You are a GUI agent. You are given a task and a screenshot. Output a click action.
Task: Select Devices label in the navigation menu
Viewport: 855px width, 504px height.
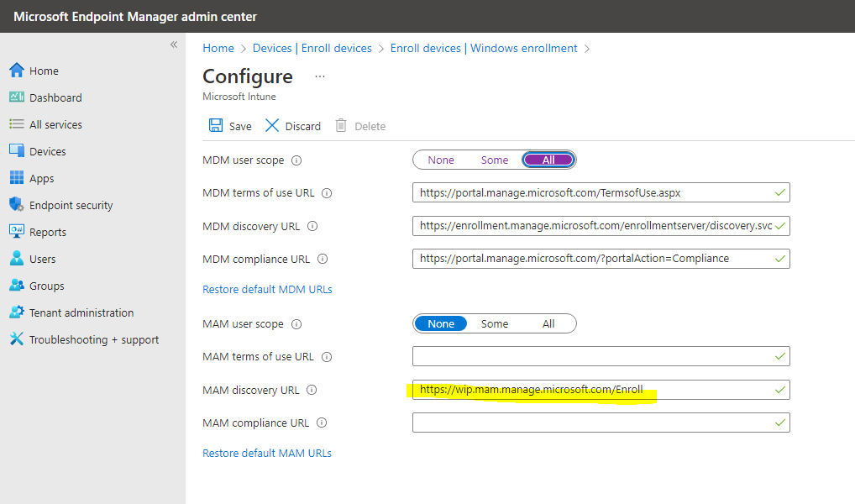47,152
